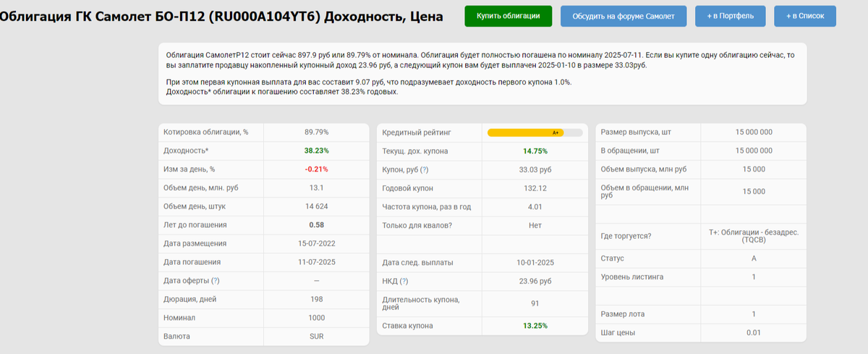Viewport: 868px width, 354px height.
Task: Click the Дата оферты dash value
Action: click(316, 281)
